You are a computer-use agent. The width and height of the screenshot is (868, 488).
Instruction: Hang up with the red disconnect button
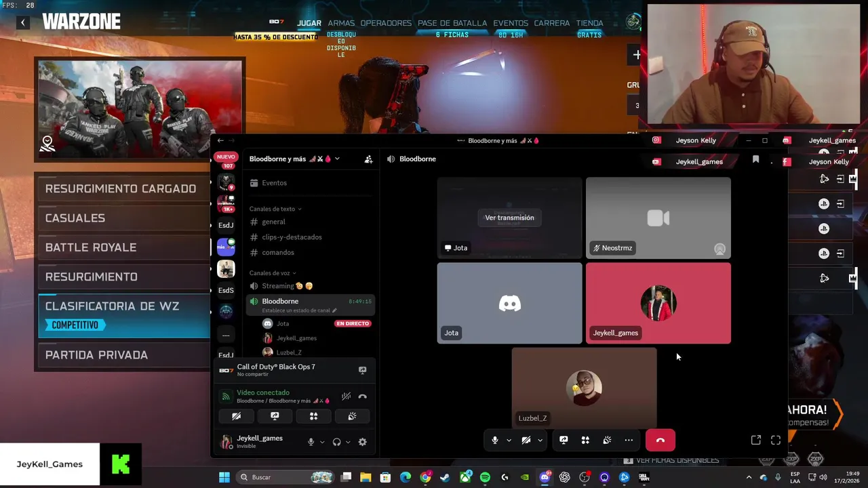click(660, 441)
